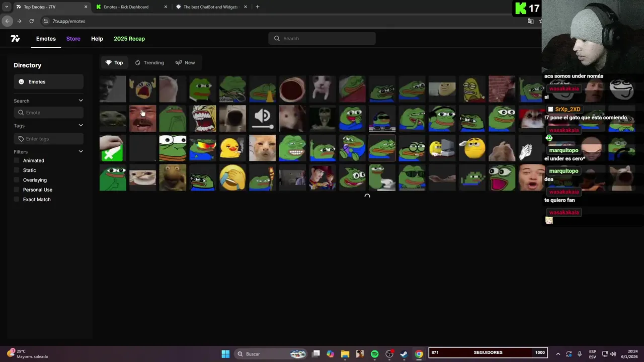Screen dimensions: 644x362
Task: Click the browser back arrow
Action: tap(7, 21)
